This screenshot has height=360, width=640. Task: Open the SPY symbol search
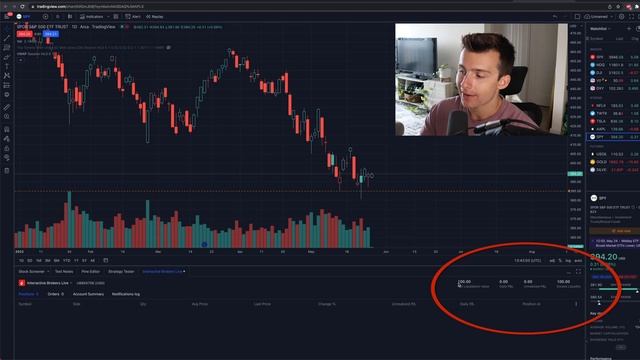pyautogui.click(x=24, y=17)
